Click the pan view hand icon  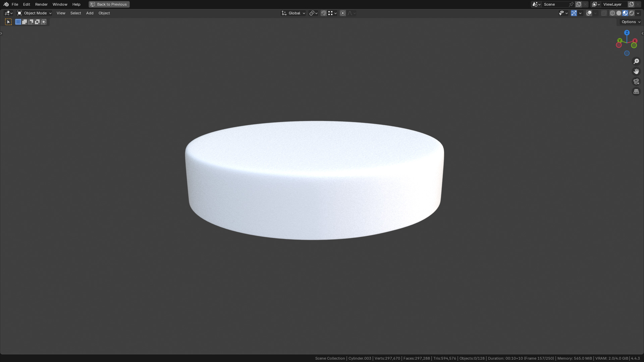click(636, 71)
